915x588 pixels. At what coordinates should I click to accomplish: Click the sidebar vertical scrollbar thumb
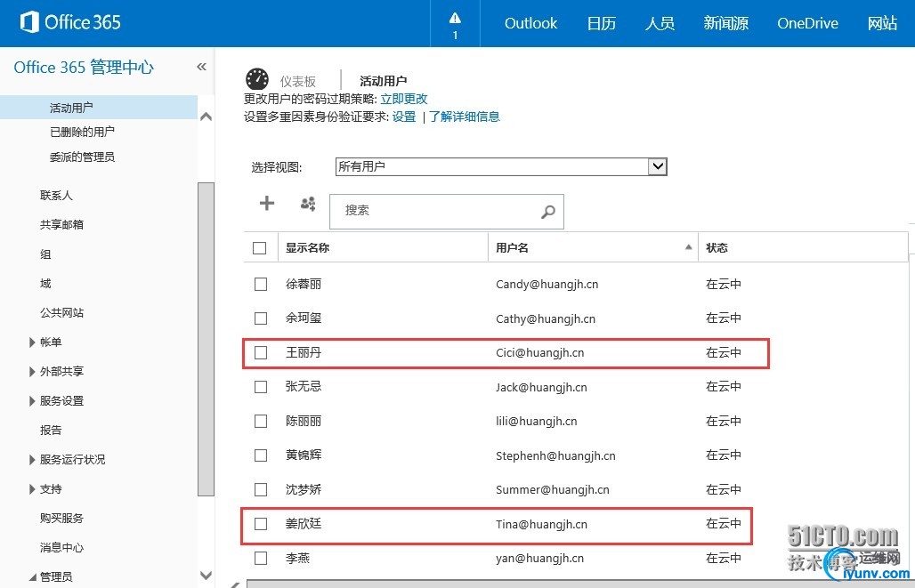[206, 339]
